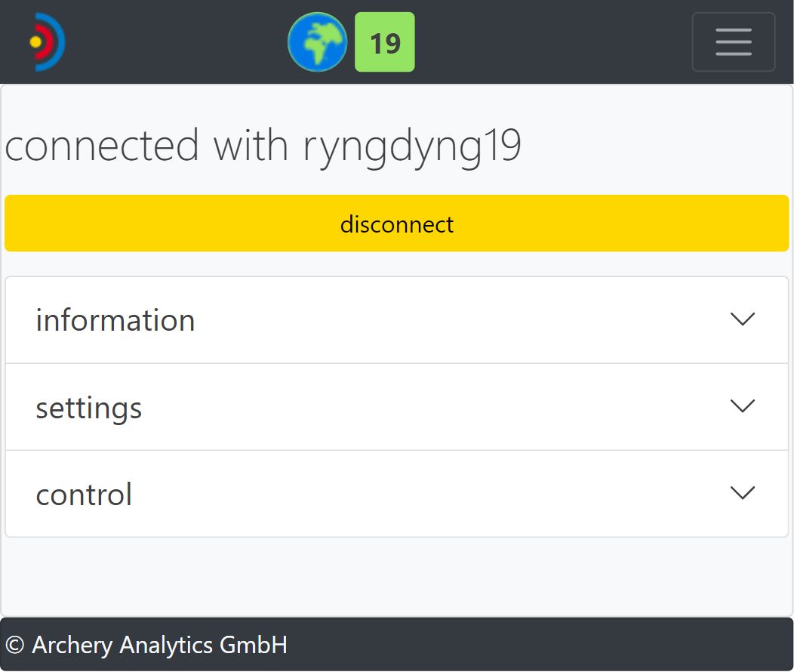Select the settings accordion label

click(89, 408)
